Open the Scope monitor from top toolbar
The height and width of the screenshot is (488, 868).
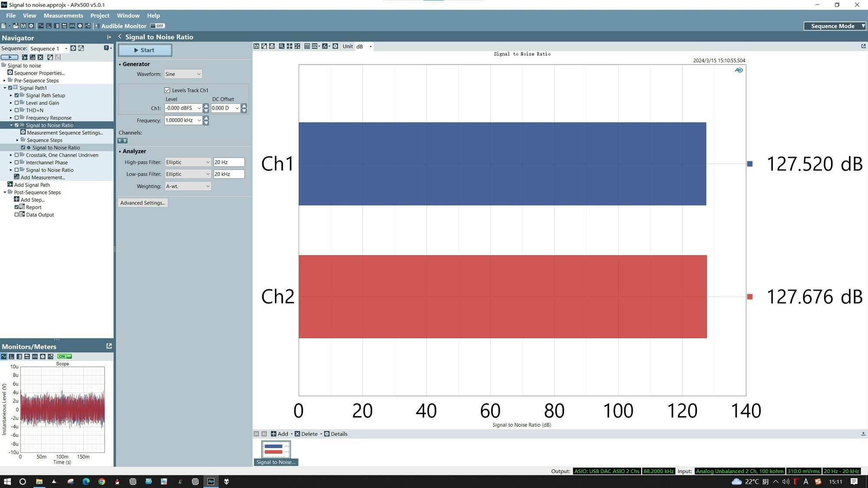[x=41, y=26]
